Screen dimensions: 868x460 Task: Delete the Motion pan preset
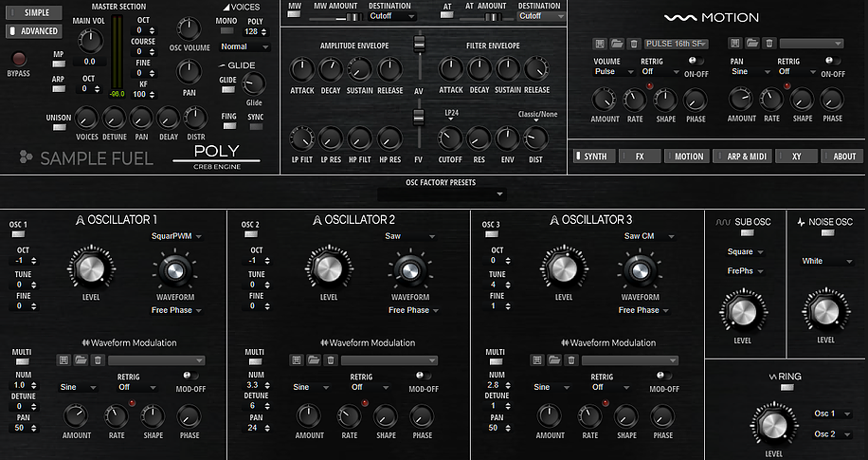769,44
